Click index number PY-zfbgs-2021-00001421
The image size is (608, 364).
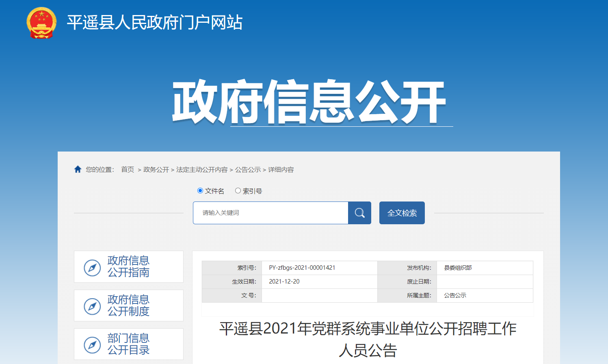[302, 268]
